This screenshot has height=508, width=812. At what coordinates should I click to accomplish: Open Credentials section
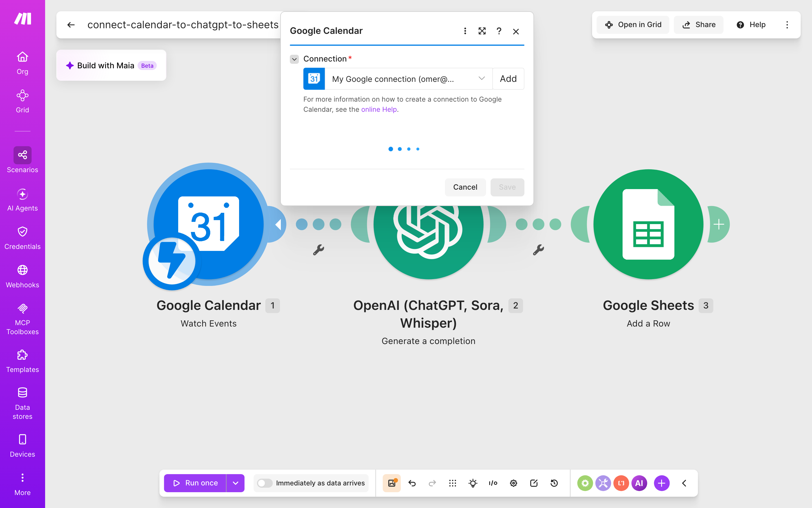point(23,238)
